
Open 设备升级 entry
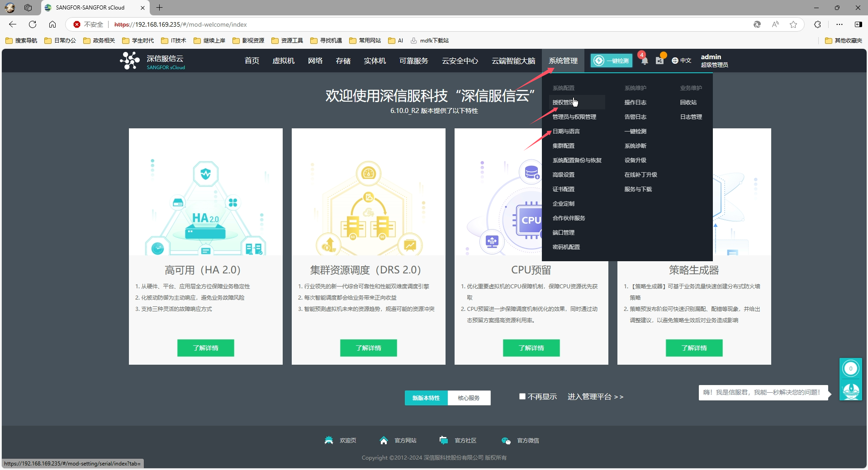tap(636, 160)
